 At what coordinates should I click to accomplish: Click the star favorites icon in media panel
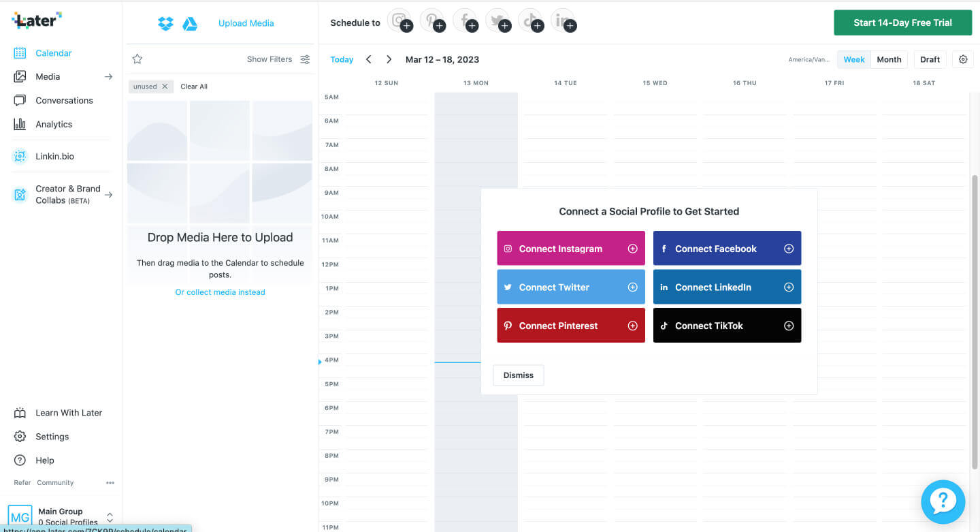point(137,59)
